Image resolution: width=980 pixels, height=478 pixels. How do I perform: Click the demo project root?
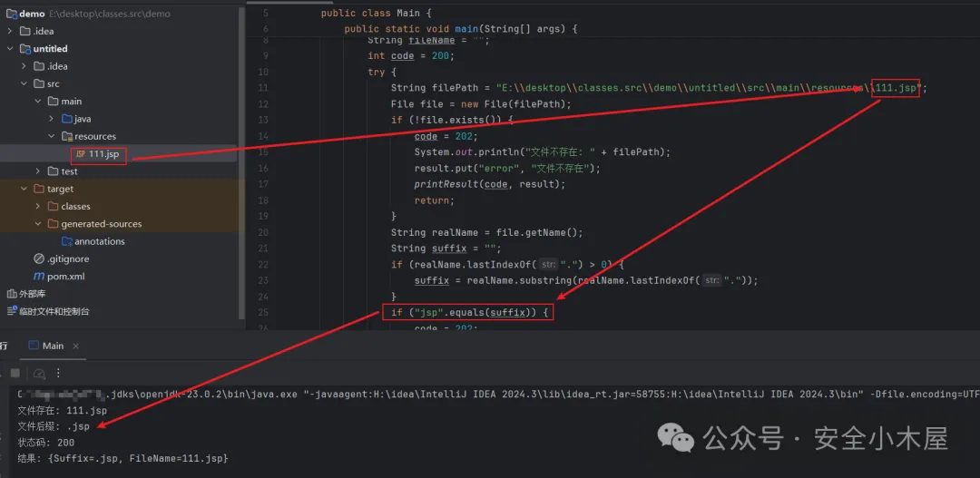click(32, 14)
